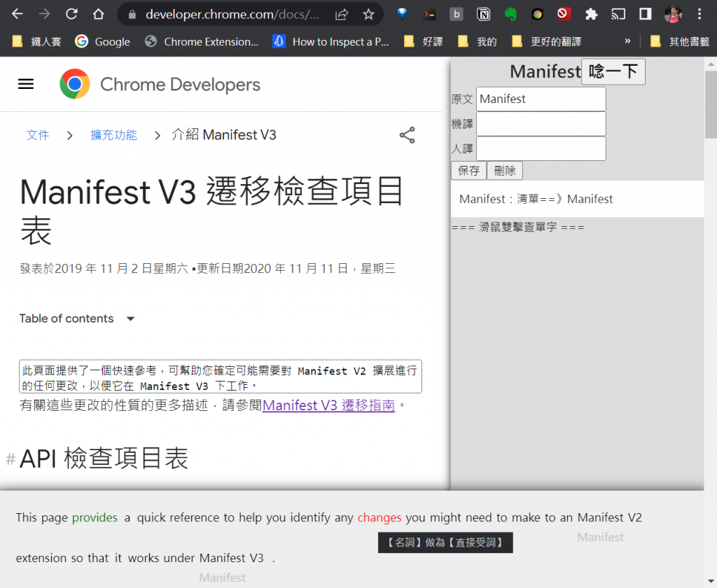Open the Evernote elephant extension
717x588 pixels.
coord(510,14)
